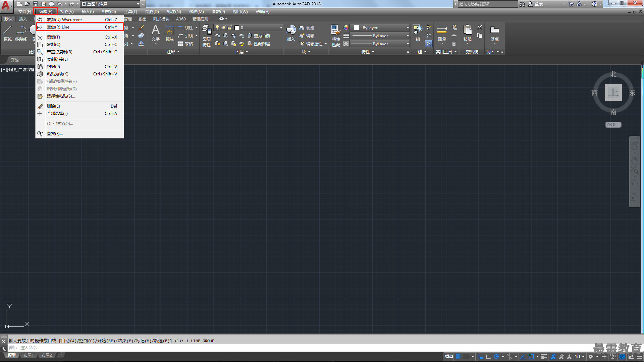Screen dimensions: 644x362
Task: Expand the 特性 panel arrow
Action: pyautogui.click(x=373, y=52)
